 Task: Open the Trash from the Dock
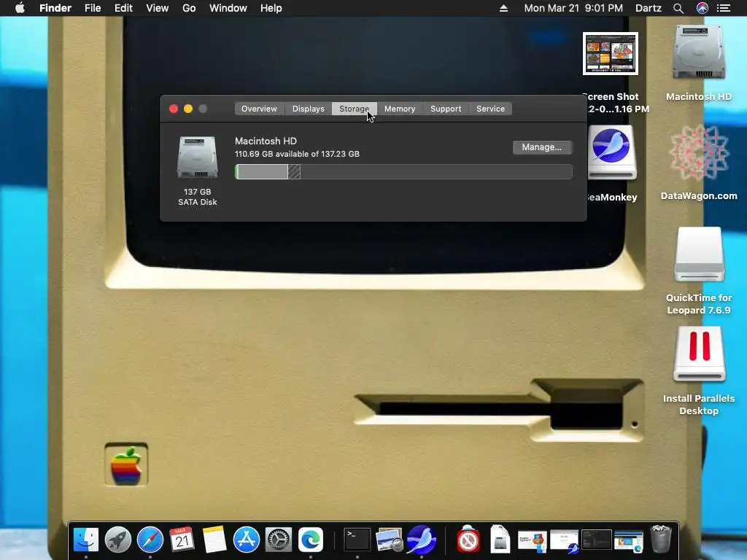tap(661, 540)
